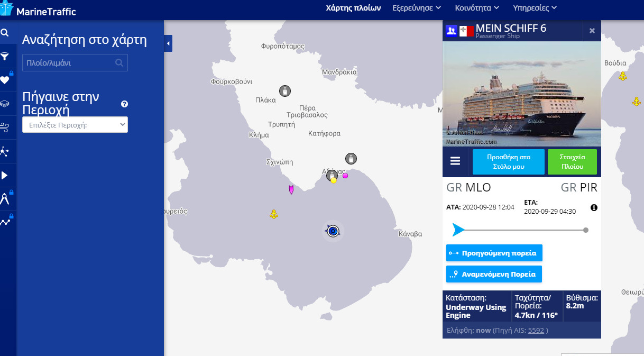Open the search tool in the sidebar
Image resolution: width=644 pixels, height=356 pixels.
point(5,33)
